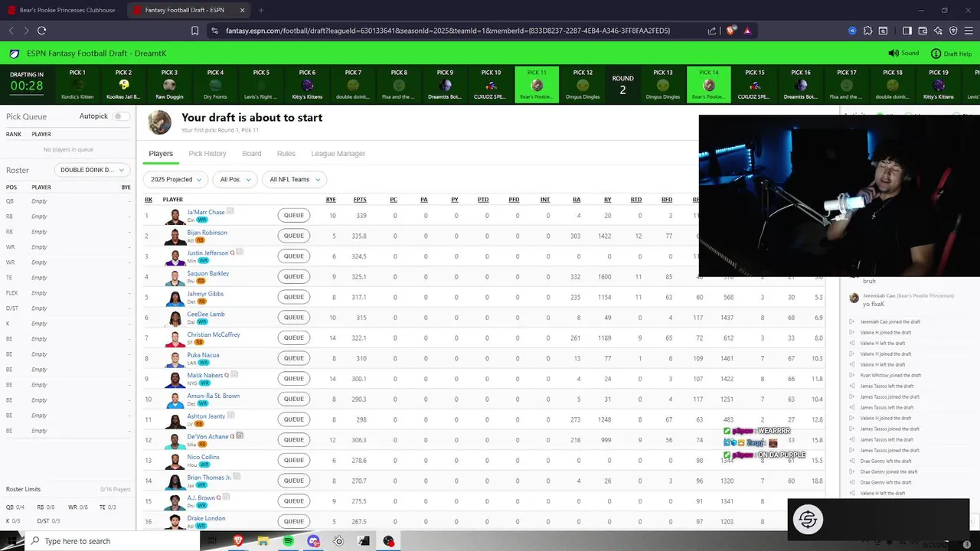
Task: Open the All Pos. filter dropdown
Action: pos(234,179)
